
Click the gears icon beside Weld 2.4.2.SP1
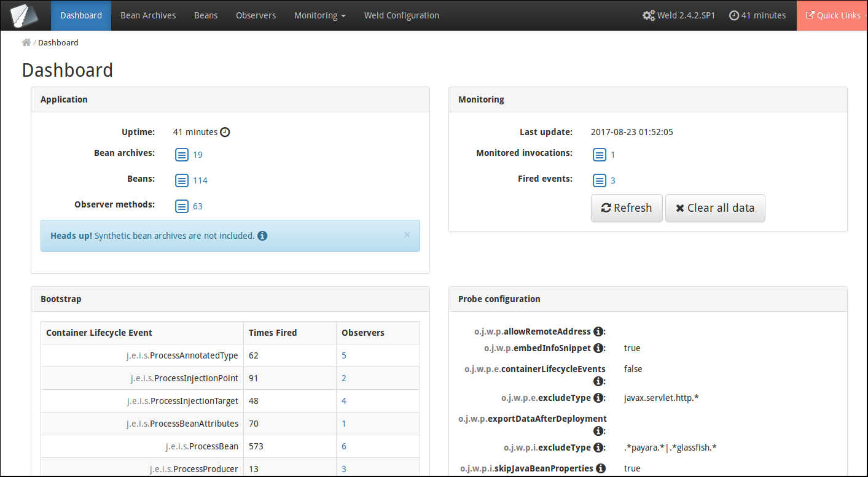click(649, 15)
